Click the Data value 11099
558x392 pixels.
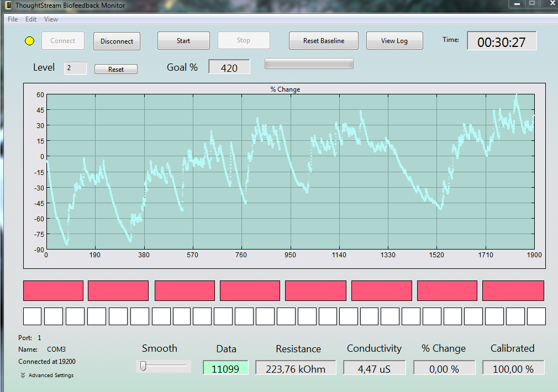click(x=225, y=368)
